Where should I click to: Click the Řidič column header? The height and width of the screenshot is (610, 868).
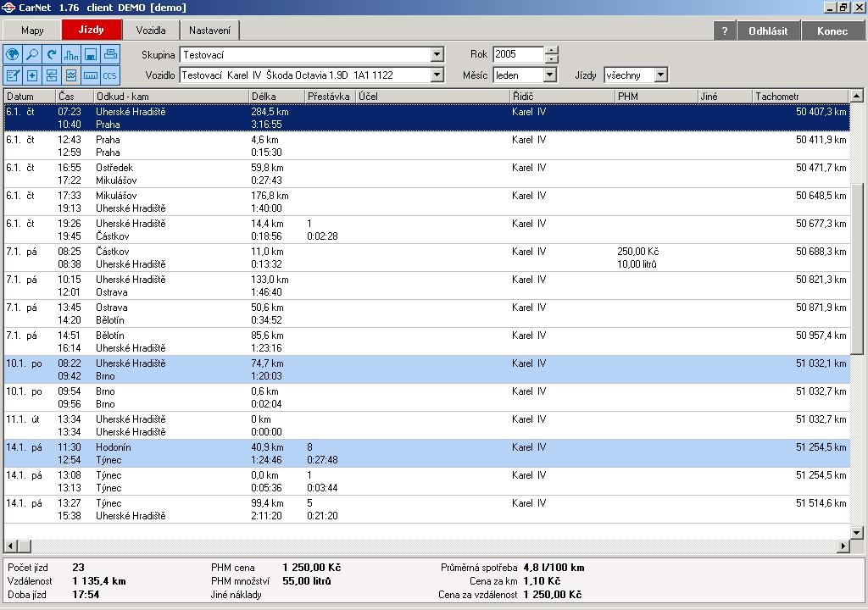562,97
